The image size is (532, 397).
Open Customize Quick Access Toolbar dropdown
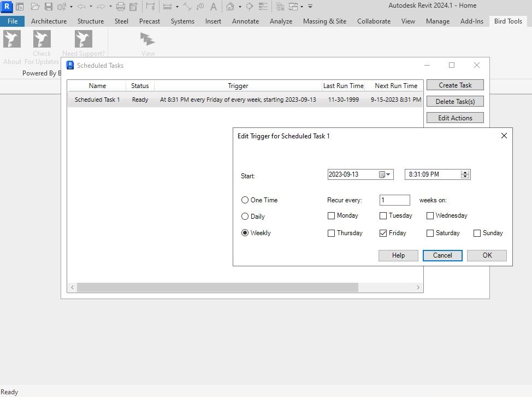[310, 7]
